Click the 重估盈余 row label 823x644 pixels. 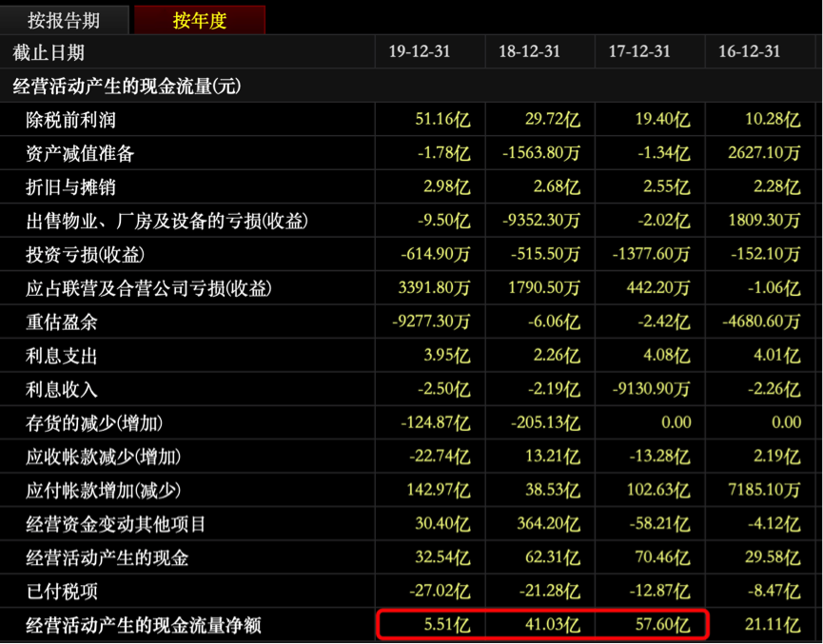[x=62, y=322]
